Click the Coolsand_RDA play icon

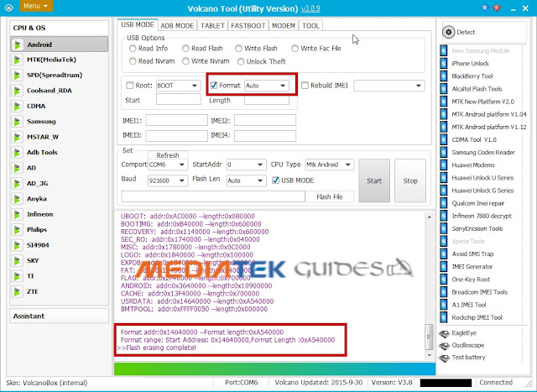coord(17,91)
